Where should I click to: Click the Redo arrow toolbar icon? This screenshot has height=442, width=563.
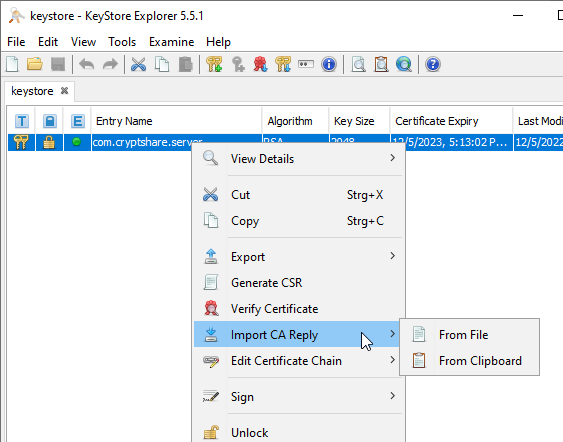coord(110,65)
